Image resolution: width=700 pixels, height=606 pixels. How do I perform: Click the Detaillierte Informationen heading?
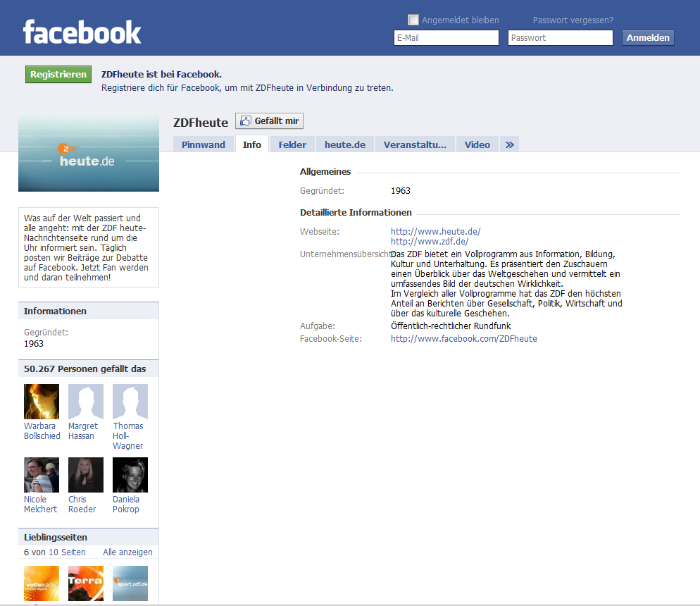tap(356, 213)
